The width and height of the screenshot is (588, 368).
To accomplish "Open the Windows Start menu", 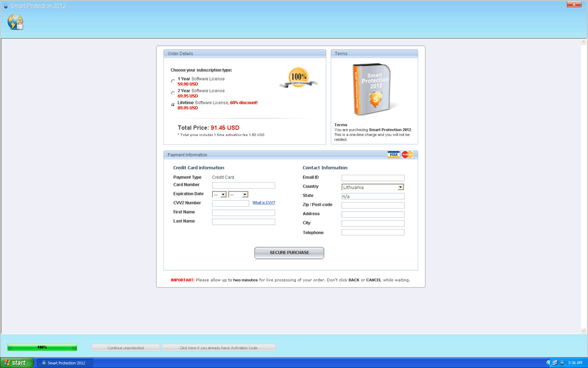I will 15,363.
